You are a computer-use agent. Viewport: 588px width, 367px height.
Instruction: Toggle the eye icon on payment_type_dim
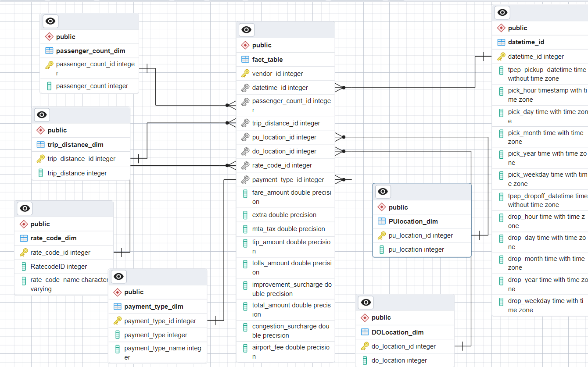coord(118,276)
